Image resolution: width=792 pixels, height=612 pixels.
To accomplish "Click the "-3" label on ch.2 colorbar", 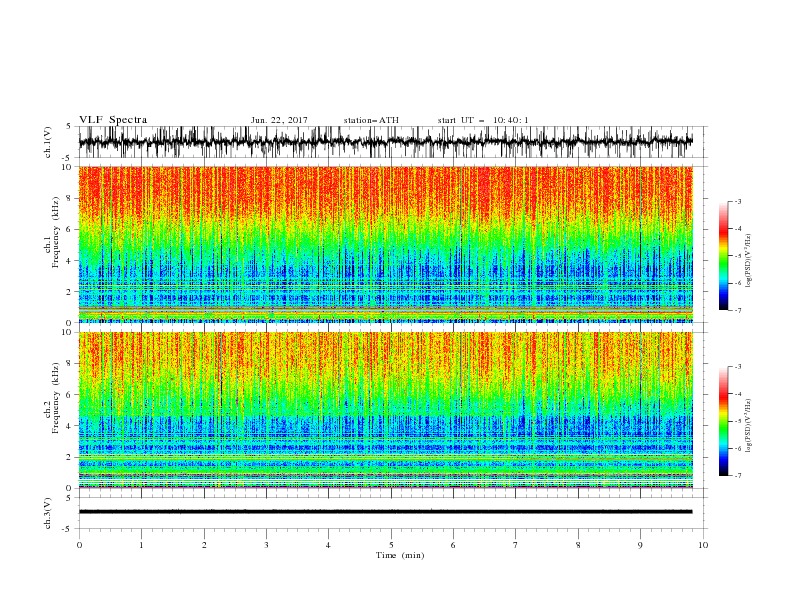I will tap(737, 367).
